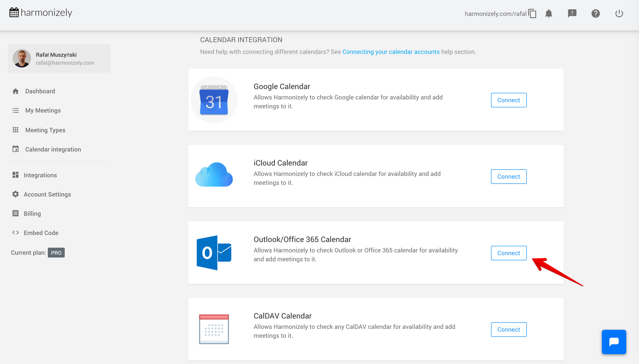Connect the Outlook/Office 365 Calendar
Viewport: 639px width, 364px height.
pyautogui.click(x=508, y=253)
